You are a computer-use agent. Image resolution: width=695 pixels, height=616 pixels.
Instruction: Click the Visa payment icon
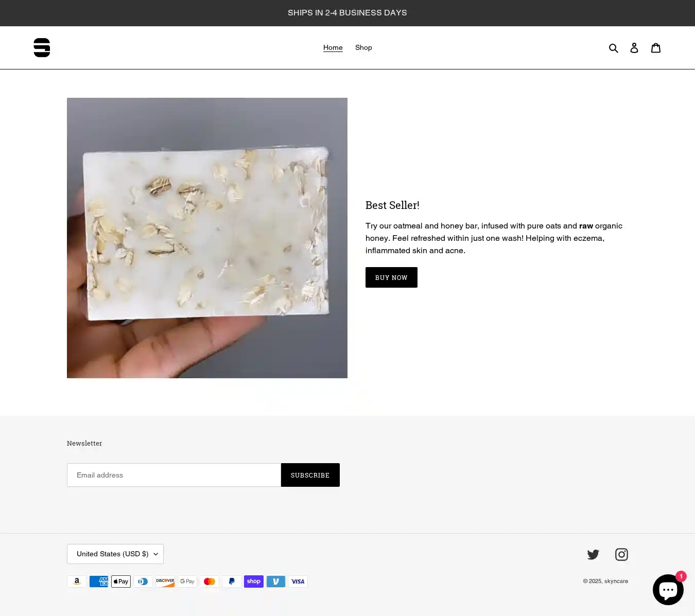[298, 582]
